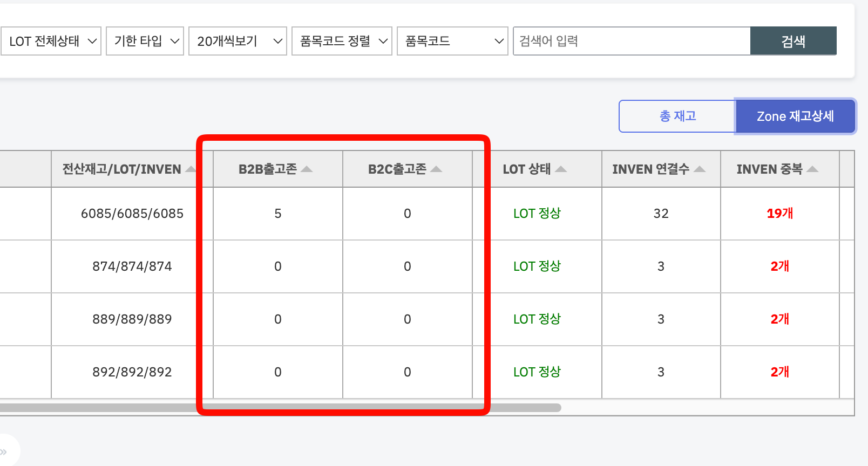This screenshot has height=466, width=868.
Task: Sort the LOT 상태 column
Action: click(561, 169)
